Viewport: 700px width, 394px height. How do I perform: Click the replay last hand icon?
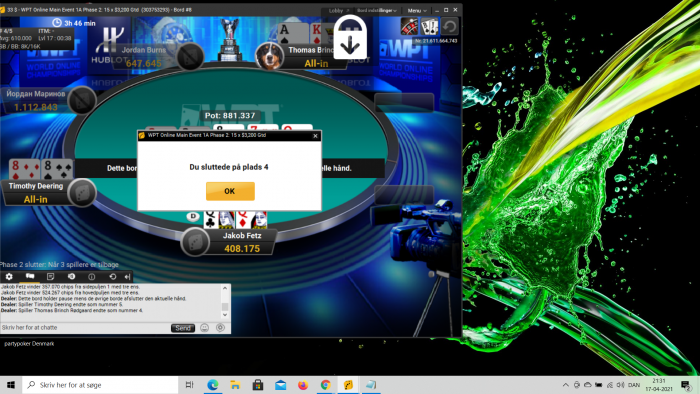[450, 27]
